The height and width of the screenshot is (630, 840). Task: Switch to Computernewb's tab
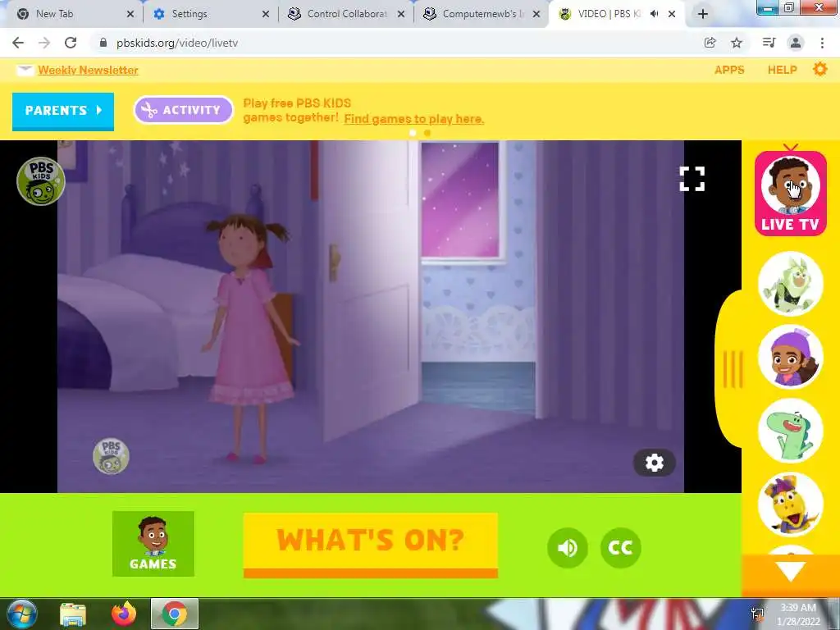click(x=481, y=14)
